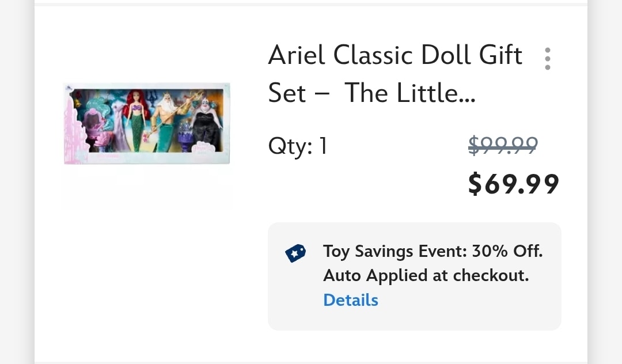Click the King Triton doll in the image
The width and height of the screenshot is (622, 364).
tap(167, 118)
